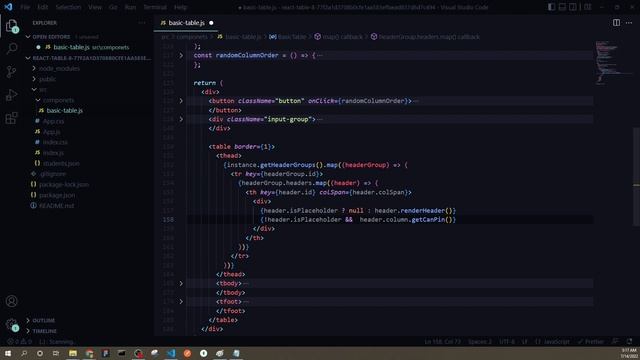The image size is (640, 360).
Task: Click Prettier in status bar
Action: (x=591, y=342)
